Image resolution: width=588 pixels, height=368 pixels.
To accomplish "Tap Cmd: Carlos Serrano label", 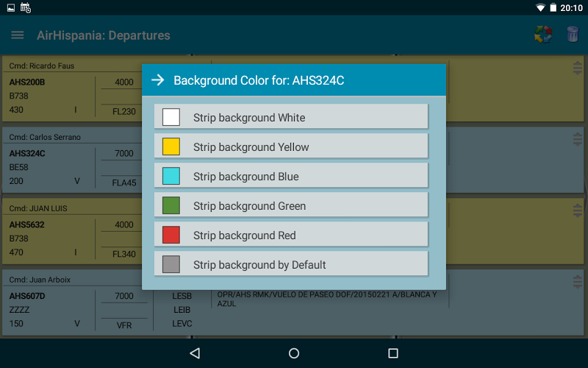I will pyautogui.click(x=45, y=137).
